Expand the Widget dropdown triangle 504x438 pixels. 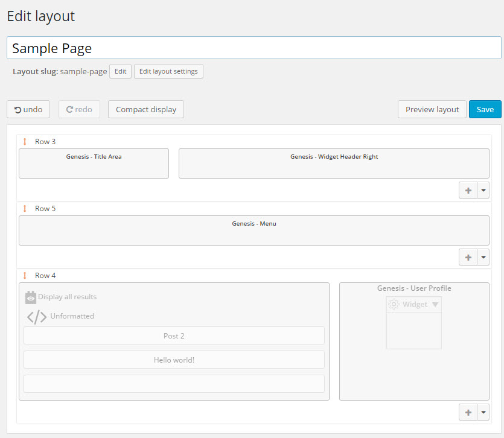click(x=435, y=304)
